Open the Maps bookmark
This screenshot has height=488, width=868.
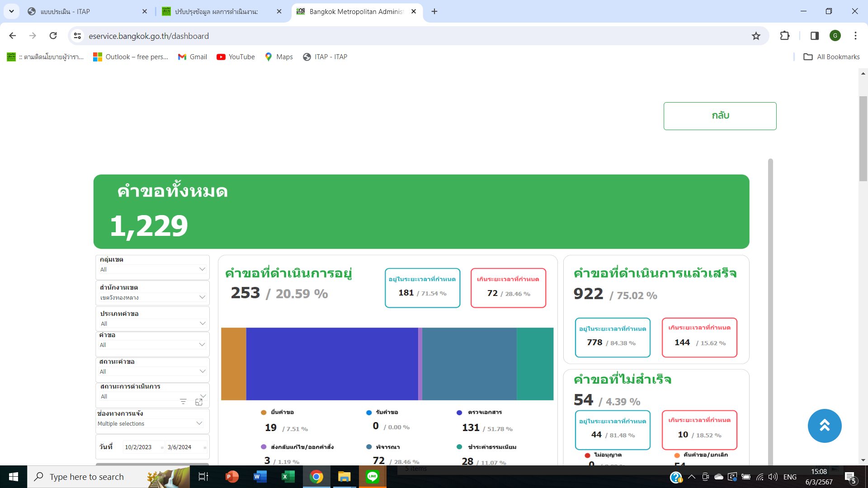click(x=279, y=57)
